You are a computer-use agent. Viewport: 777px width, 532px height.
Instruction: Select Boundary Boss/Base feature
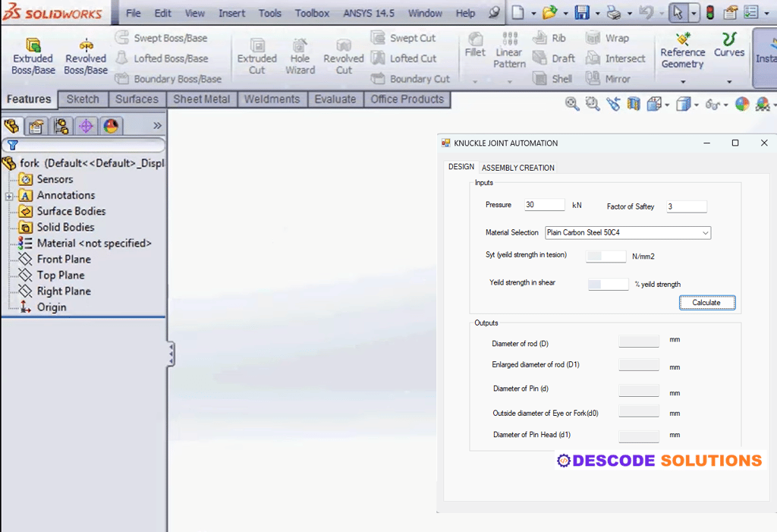(168, 78)
